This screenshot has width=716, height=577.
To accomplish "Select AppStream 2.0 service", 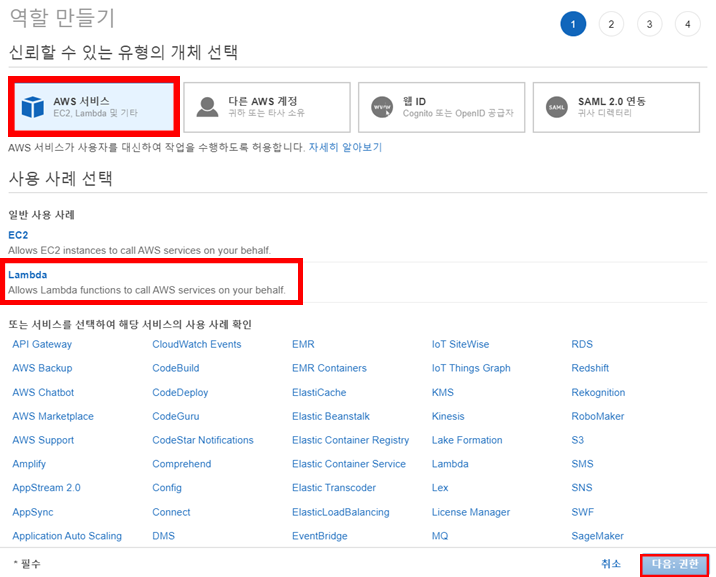I will [46, 488].
